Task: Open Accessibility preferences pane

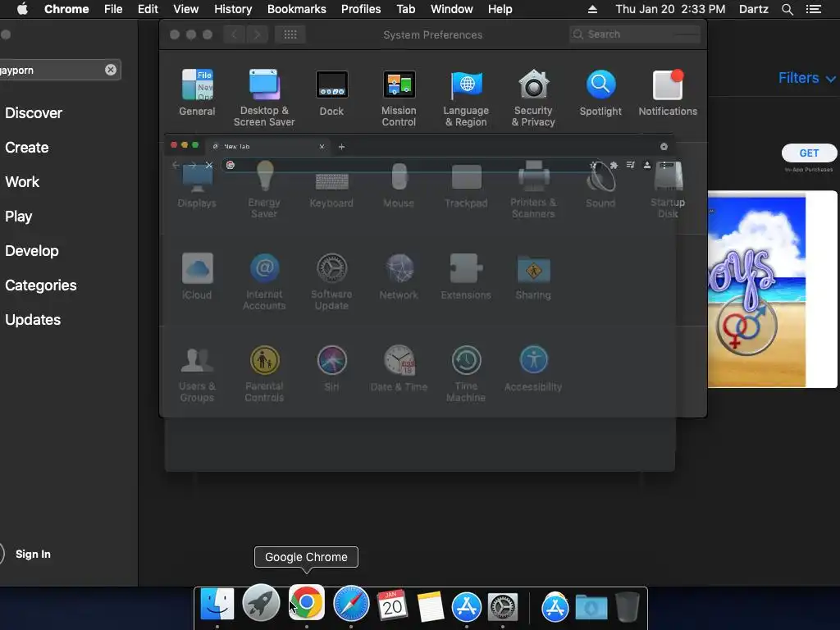Action: [x=533, y=368]
